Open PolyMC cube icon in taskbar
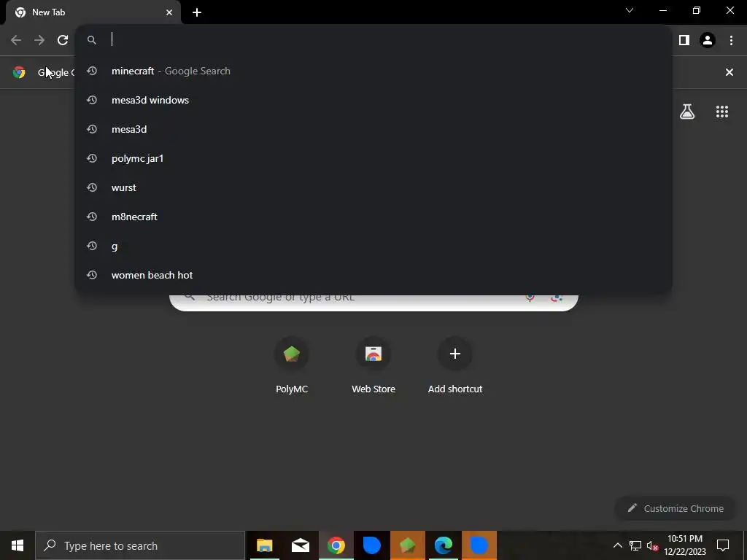This screenshot has height=560, width=747. pyautogui.click(x=407, y=545)
